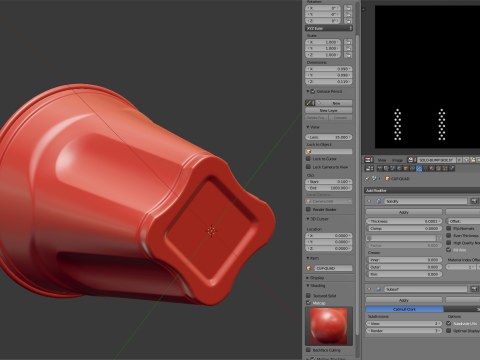Click Apply on the Solidify modifier
The height and width of the screenshot is (360, 480).
pyautogui.click(x=404, y=212)
